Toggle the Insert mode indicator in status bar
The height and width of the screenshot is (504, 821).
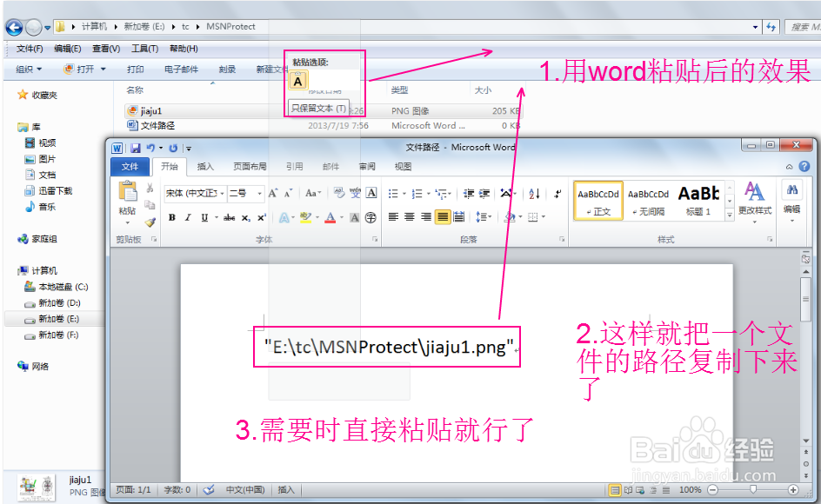pyautogui.click(x=286, y=490)
